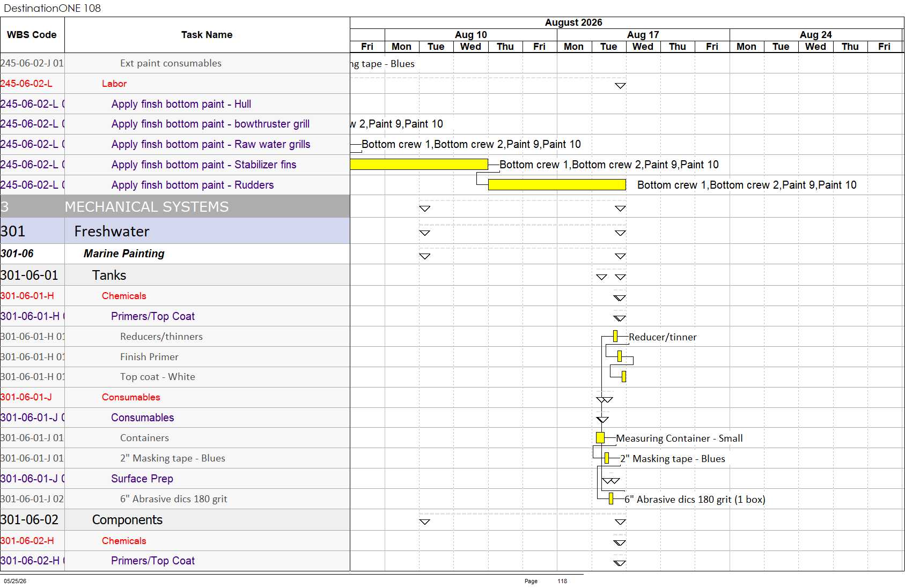Select Chemicals under 301-06-02-H
This screenshot has width=905, height=588.
pyautogui.click(x=175, y=541)
